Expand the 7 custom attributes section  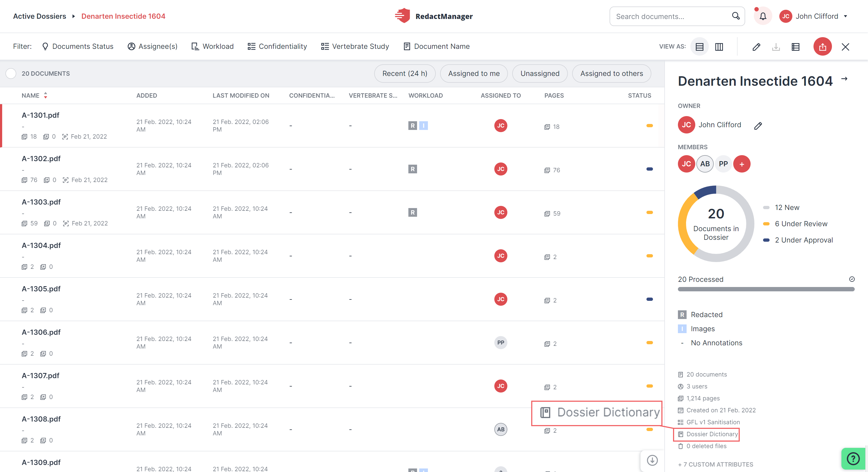(x=715, y=464)
